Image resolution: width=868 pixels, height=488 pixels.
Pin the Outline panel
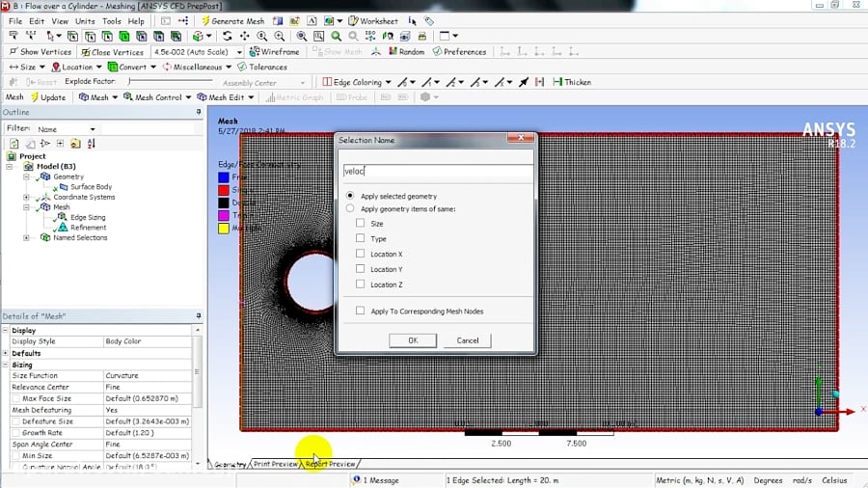click(198, 112)
